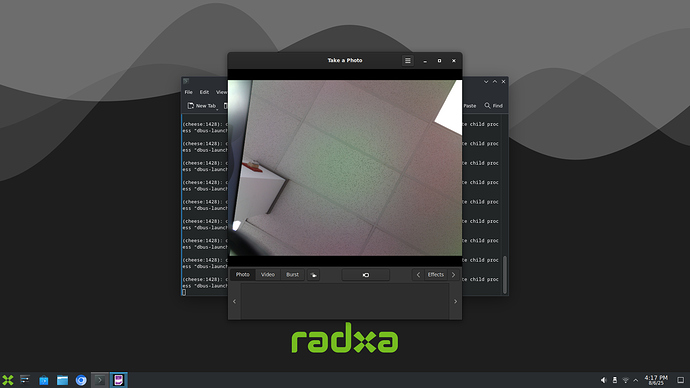Click the volume speaker tray icon

pos(603,380)
